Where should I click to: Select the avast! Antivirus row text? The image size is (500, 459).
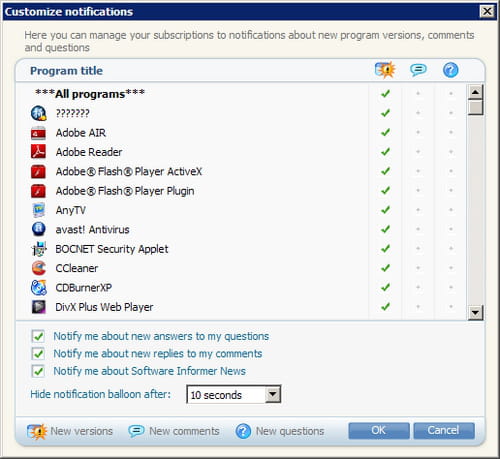point(93,230)
